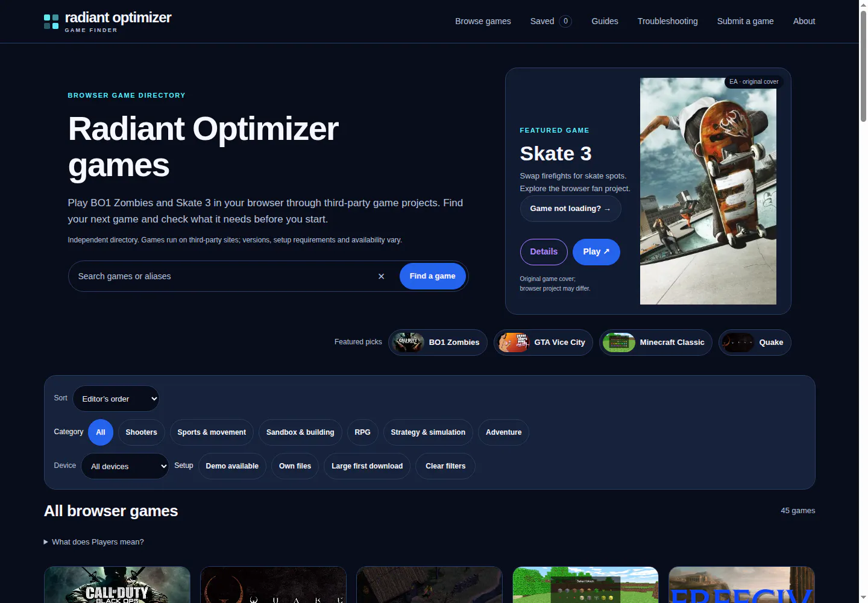Screen dimensions: 868x603
Task: Open the GTA Vice City featured pick
Action: 543,343
